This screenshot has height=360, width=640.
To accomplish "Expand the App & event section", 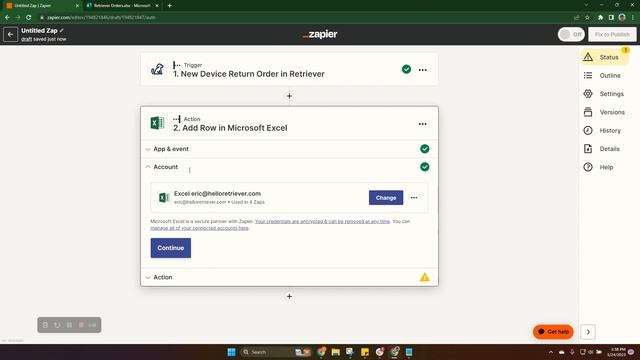I will 289,149.
